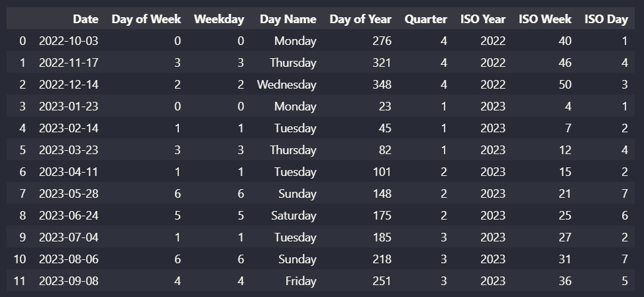This screenshot has width=644, height=297.
Task: Click the Day of Week column header
Action: (146, 19)
